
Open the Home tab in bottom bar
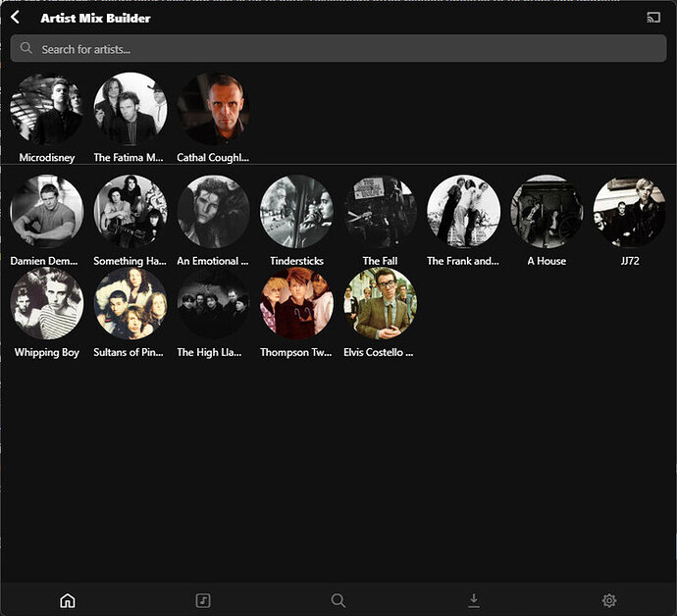68,600
